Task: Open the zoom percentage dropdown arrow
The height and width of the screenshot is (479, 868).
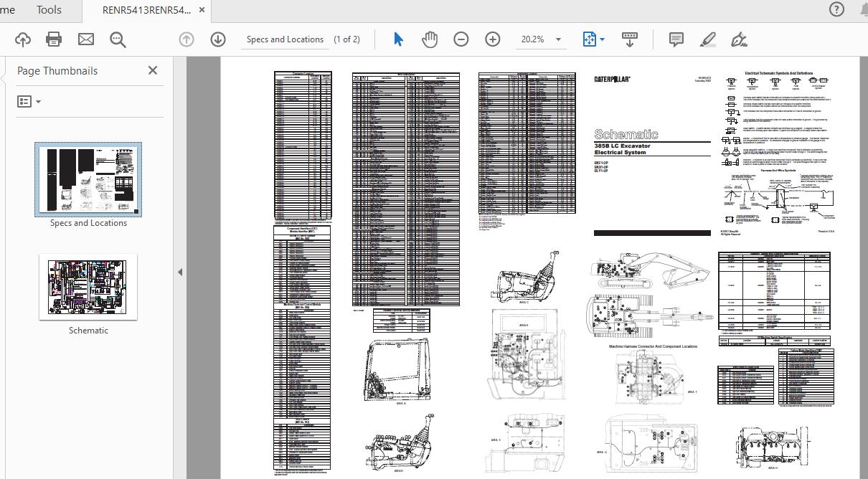Action: (x=559, y=39)
